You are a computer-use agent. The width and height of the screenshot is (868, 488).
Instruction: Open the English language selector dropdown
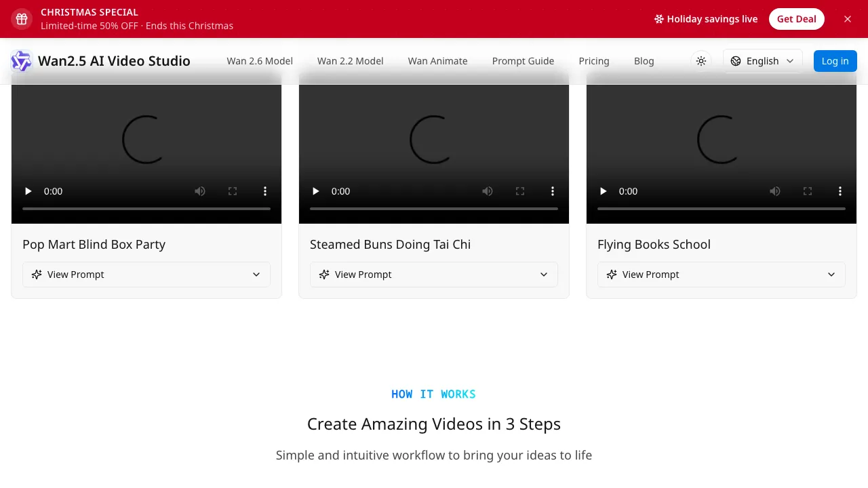[x=762, y=61]
